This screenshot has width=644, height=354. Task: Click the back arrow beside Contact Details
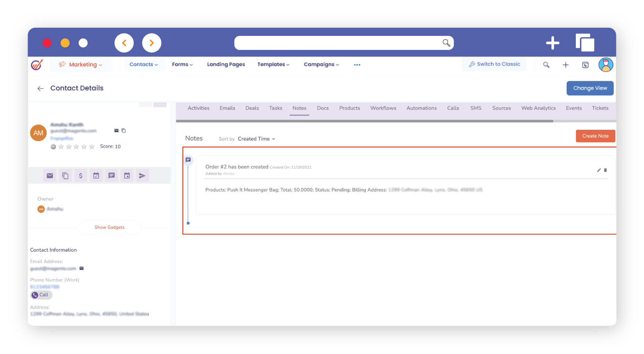click(40, 89)
